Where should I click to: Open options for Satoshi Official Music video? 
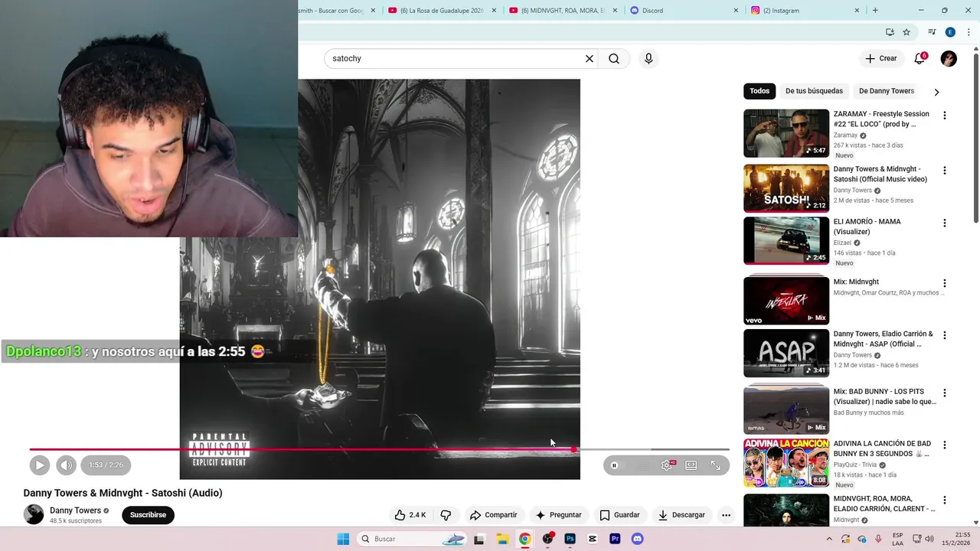click(944, 171)
